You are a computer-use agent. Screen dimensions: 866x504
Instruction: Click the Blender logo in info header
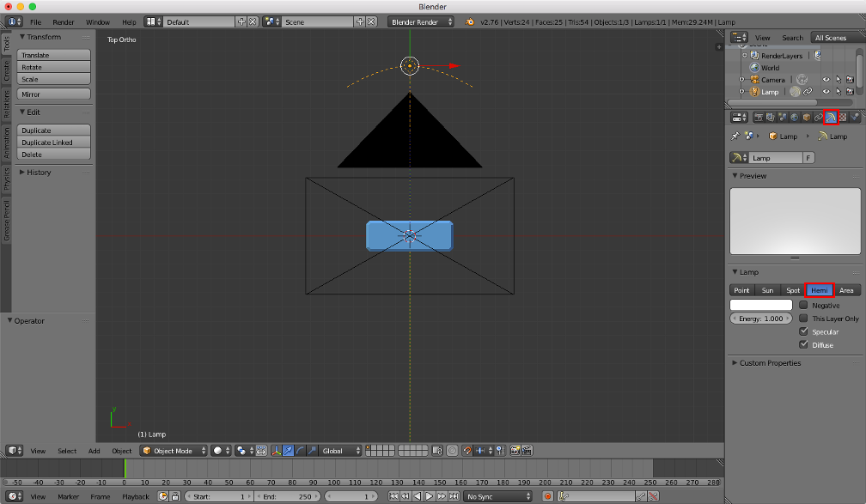point(469,22)
